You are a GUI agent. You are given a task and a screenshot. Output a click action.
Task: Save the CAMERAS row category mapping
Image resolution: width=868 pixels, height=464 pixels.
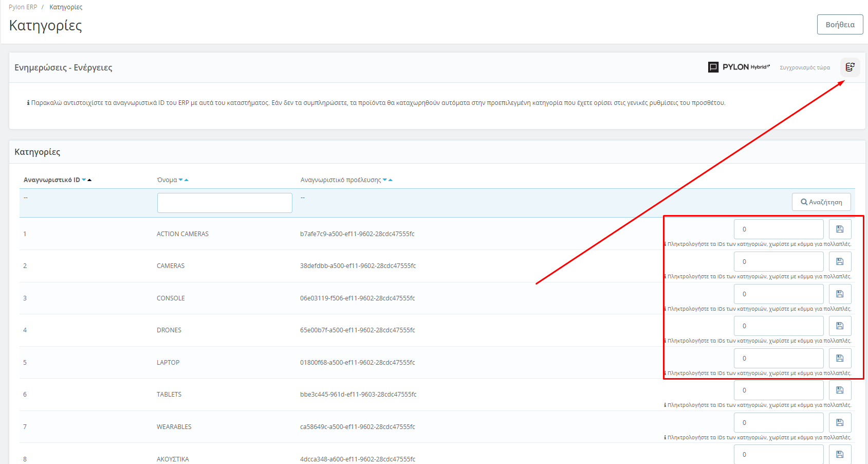tap(840, 262)
